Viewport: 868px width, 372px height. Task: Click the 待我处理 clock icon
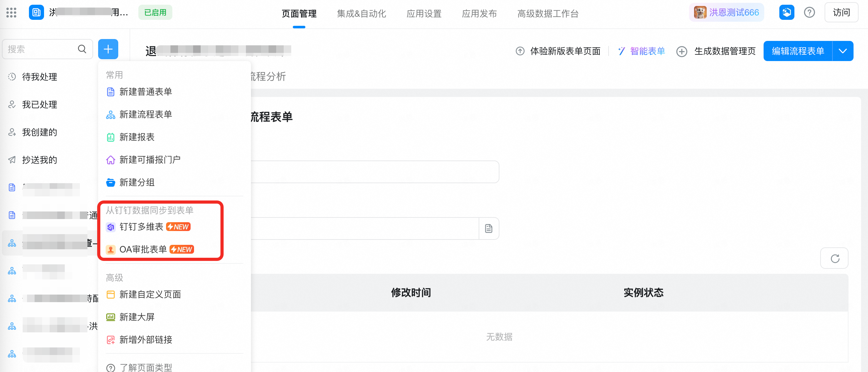(x=12, y=76)
